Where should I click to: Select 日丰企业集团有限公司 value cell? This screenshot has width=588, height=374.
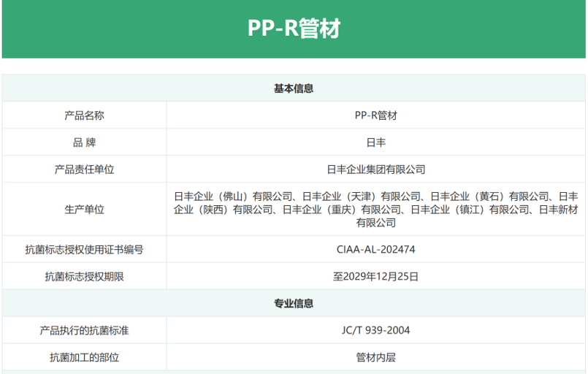[375, 169]
